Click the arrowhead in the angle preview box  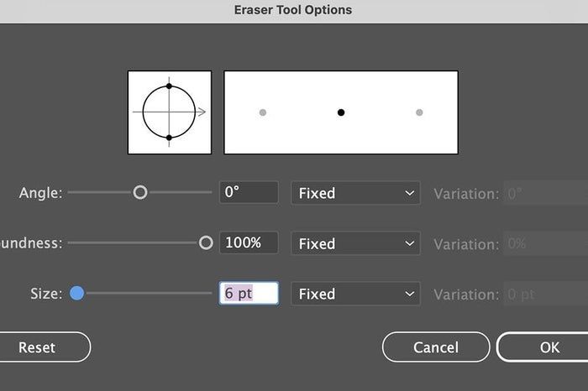pyautogui.click(x=202, y=112)
